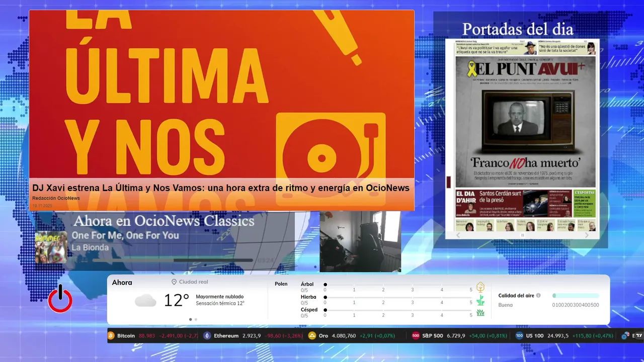Click the Redacción OcioNews author label

tap(56, 198)
